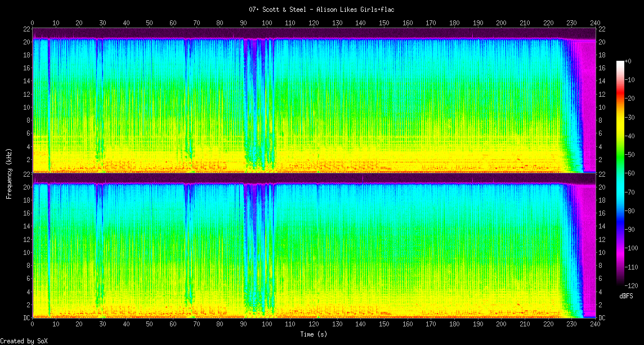The width and height of the screenshot is (644, 345).
Task: Click the 150 second mark on the bottom time axis
Action: point(384,325)
